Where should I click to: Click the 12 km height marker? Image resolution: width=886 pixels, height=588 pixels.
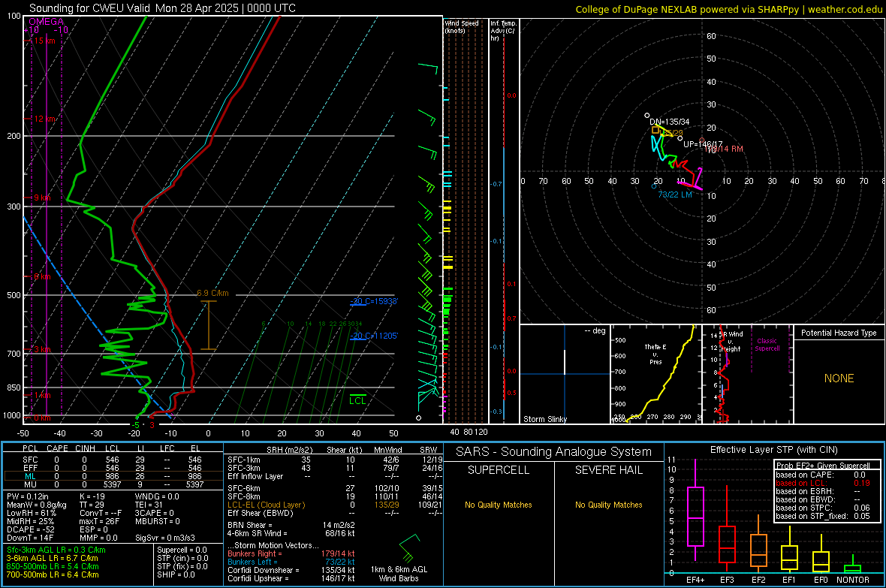44,119
